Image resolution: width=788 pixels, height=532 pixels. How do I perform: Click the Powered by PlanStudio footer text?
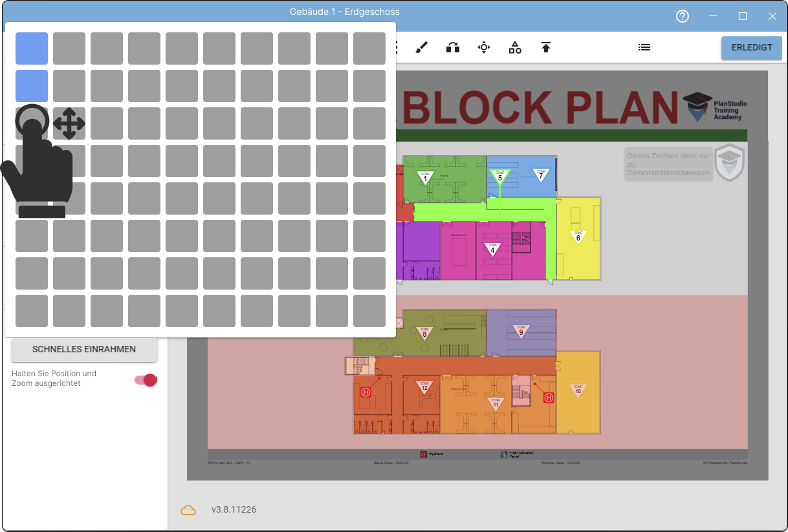[725, 463]
